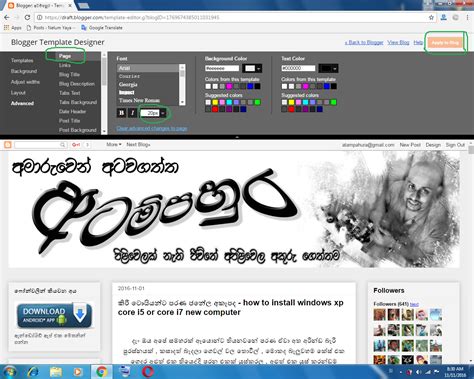Choose Tabs Background in advanced list
Image resolution: width=474 pixels, height=379 pixels.
tap(78, 102)
